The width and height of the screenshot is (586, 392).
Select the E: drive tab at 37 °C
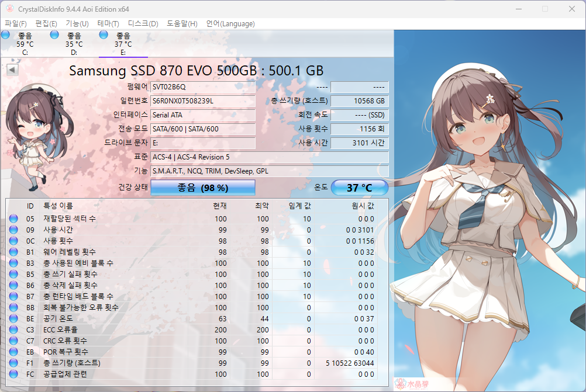pyautogui.click(x=123, y=44)
